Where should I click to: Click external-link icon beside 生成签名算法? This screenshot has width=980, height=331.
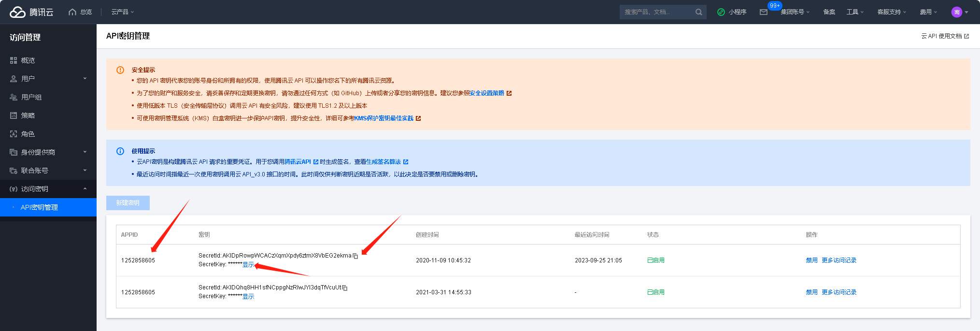[x=406, y=162]
